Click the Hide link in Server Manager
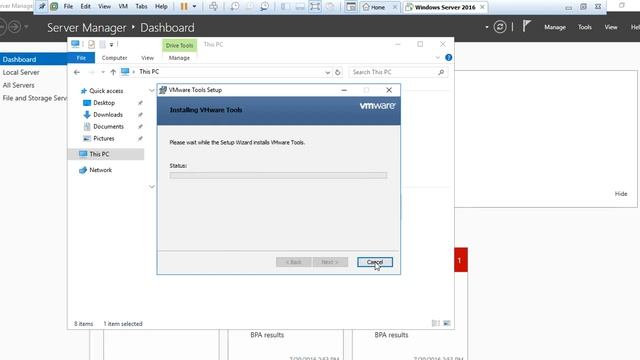 620,193
